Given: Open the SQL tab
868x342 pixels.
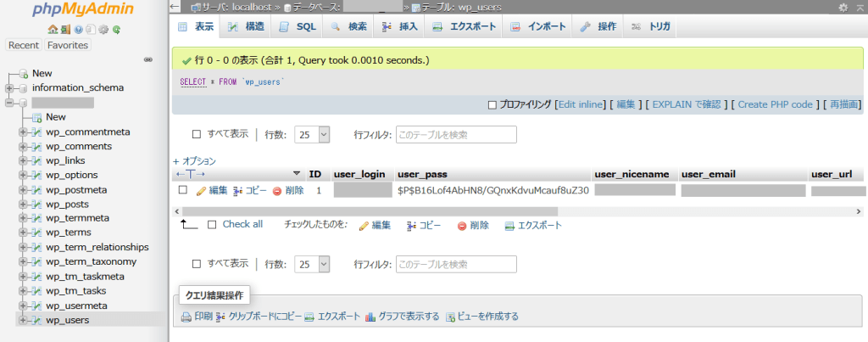Looking at the screenshot, I should pyautogui.click(x=298, y=26).
